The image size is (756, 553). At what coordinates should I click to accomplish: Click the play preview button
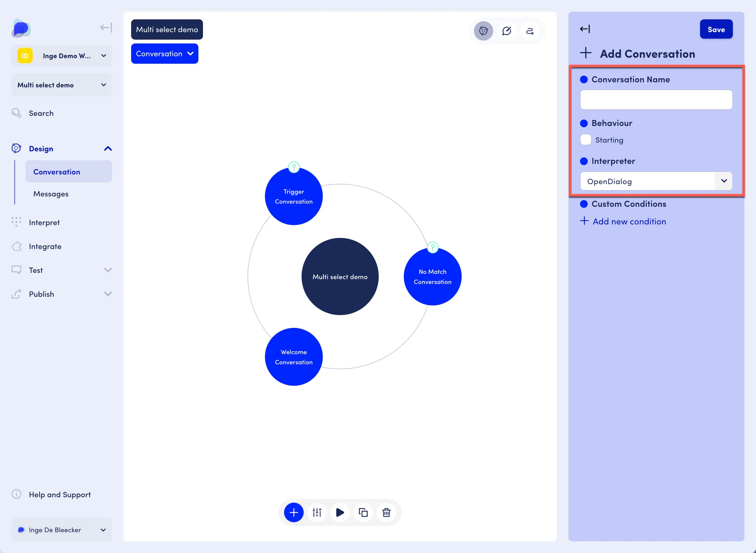[340, 513]
